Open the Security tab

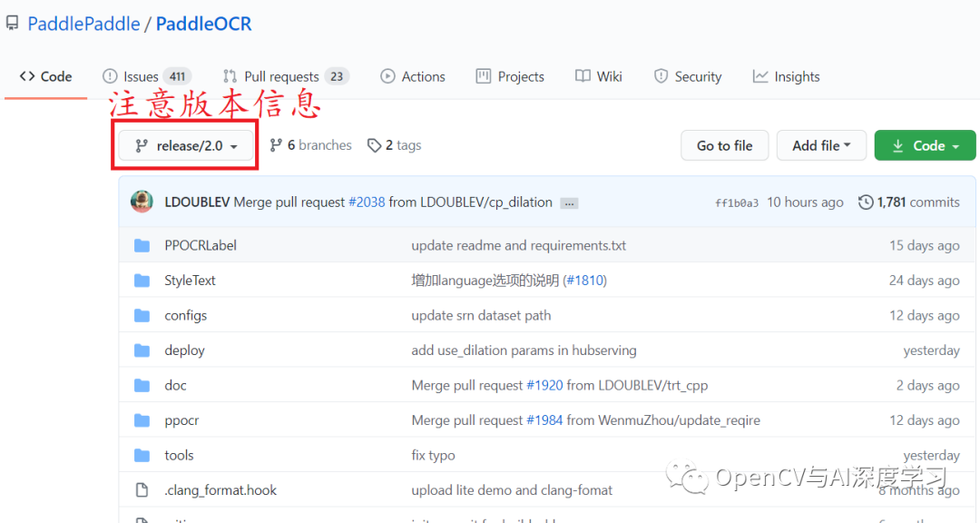pyautogui.click(x=688, y=76)
